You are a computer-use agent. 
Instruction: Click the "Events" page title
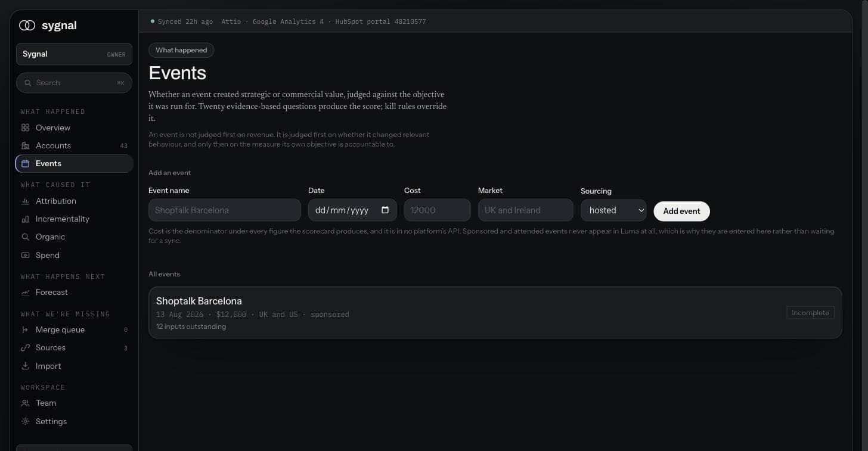pyautogui.click(x=177, y=73)
